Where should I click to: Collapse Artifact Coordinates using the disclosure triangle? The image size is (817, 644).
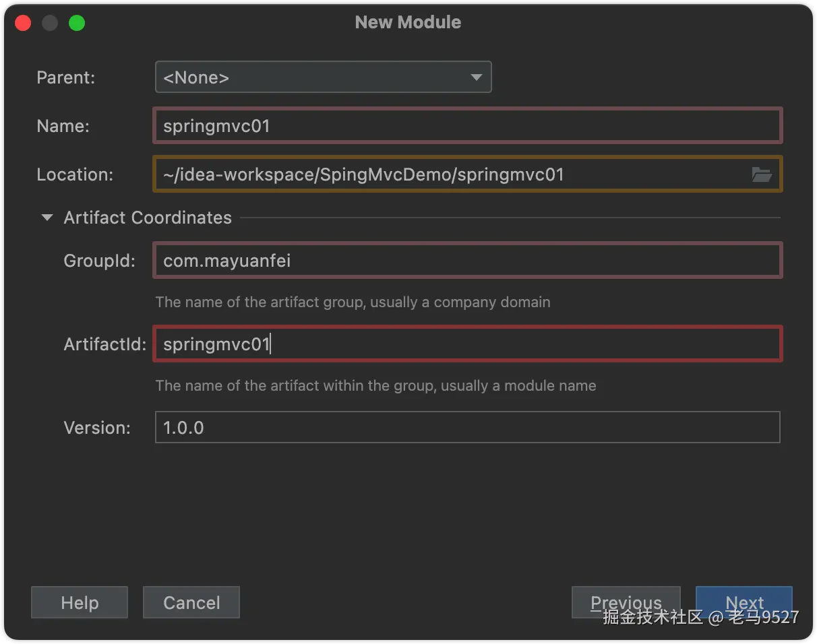click(x=47, y=218)
